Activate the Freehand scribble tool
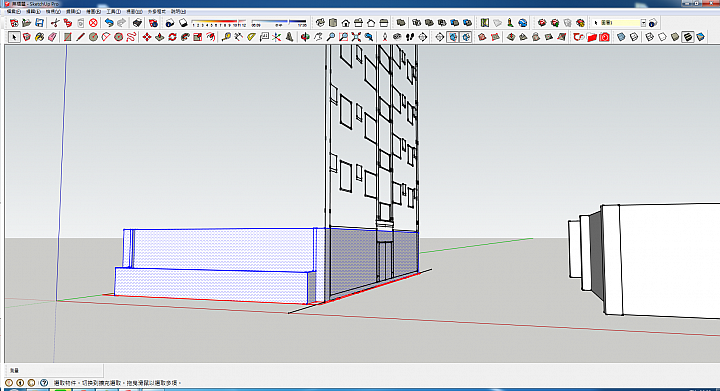 pos(131,37)
